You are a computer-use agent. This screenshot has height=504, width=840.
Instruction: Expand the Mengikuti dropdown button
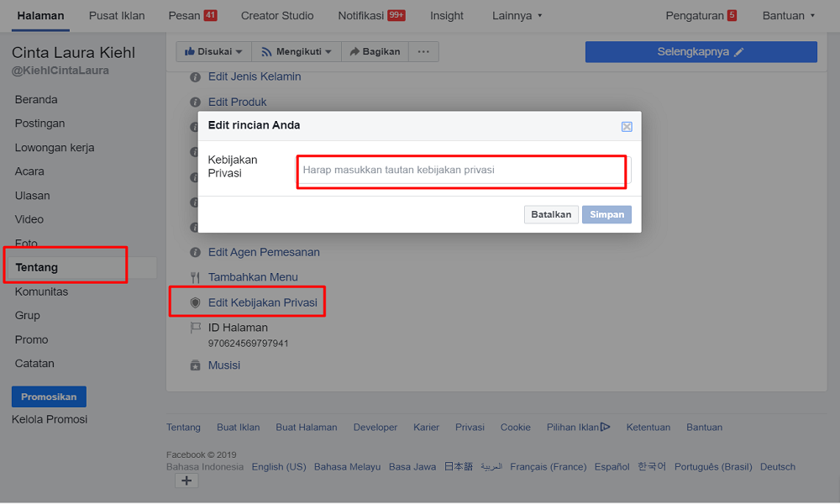tap(297, 51)
